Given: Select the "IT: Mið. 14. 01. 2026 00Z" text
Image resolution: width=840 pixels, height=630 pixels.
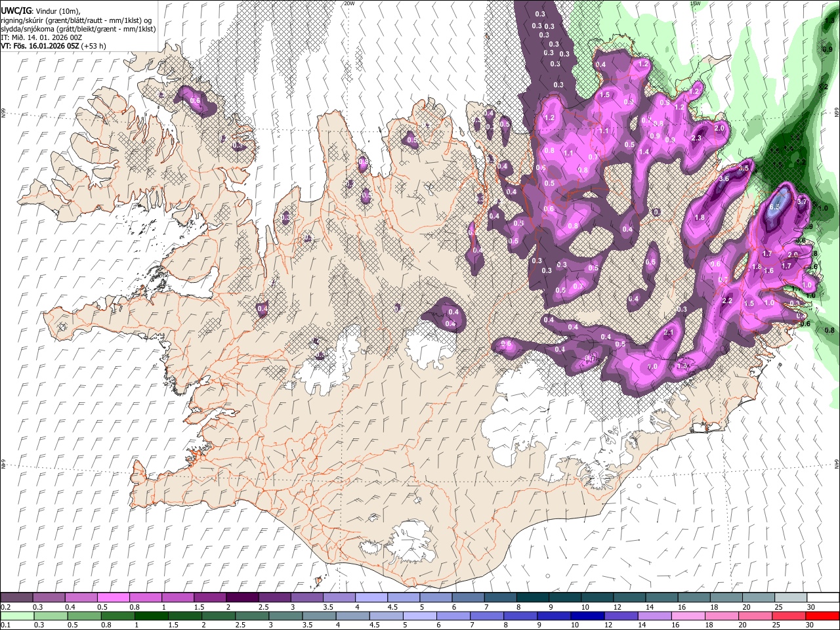Looking at the screenshot, I should tap(41, 37).
